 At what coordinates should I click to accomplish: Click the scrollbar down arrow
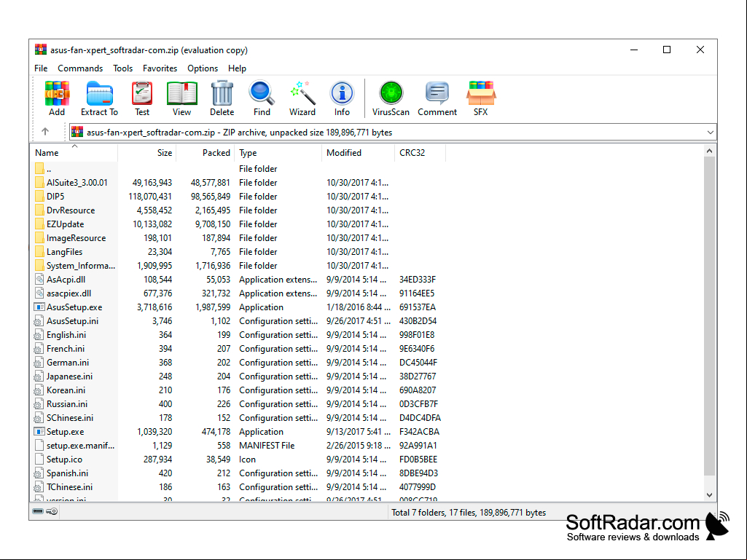tap(709, 494)
